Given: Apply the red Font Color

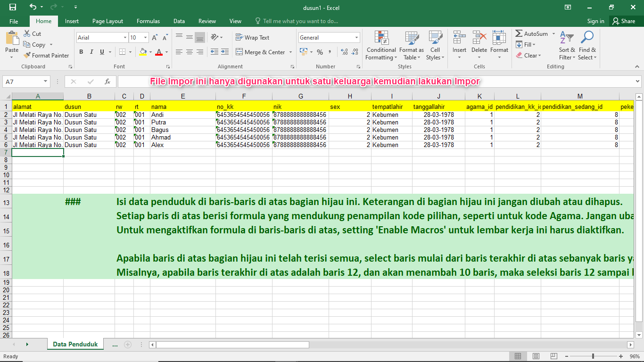Looking at the screenshot, I should 159,52.
